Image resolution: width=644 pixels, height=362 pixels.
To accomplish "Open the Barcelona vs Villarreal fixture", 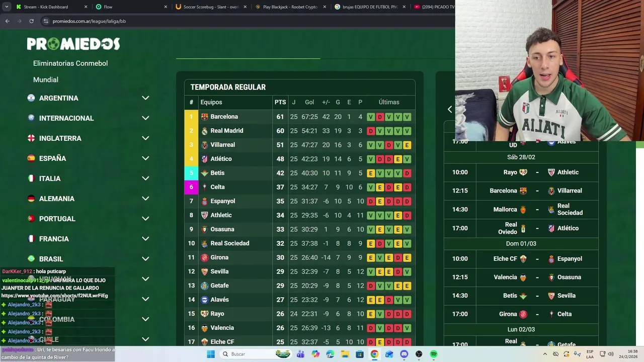I will pos(521,191).
